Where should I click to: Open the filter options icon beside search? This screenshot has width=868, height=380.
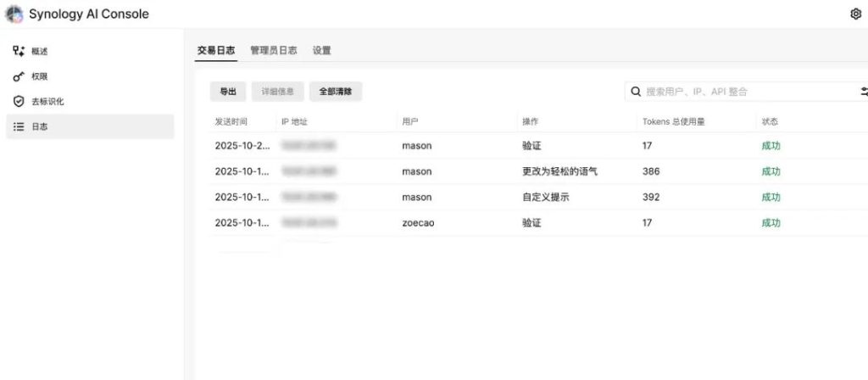pos(864,92)
